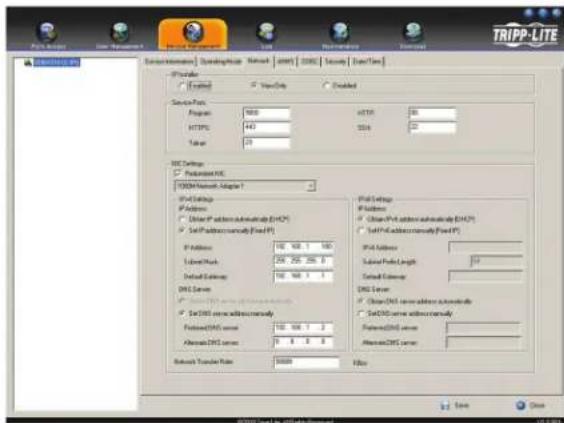Select set IPv4 DNS server address manually
Image resolution: width=564 pixels, height=423 pixels.
coord(182,313)
